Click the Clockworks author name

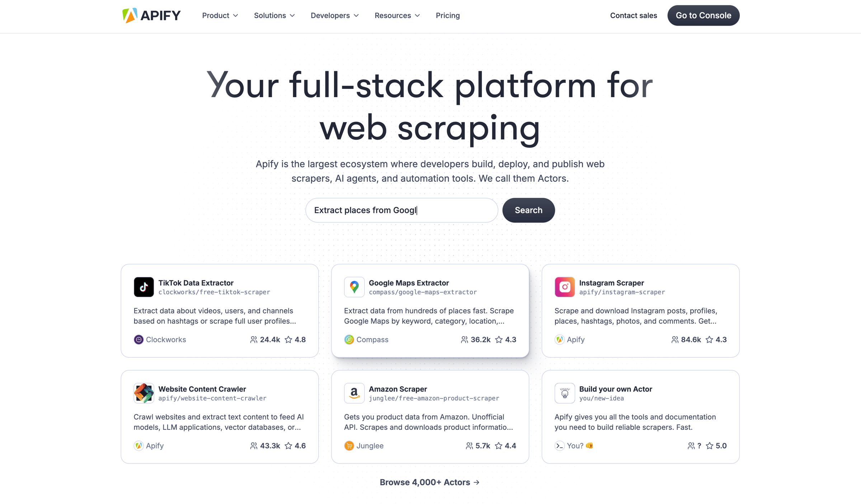(x=166, y=339)
